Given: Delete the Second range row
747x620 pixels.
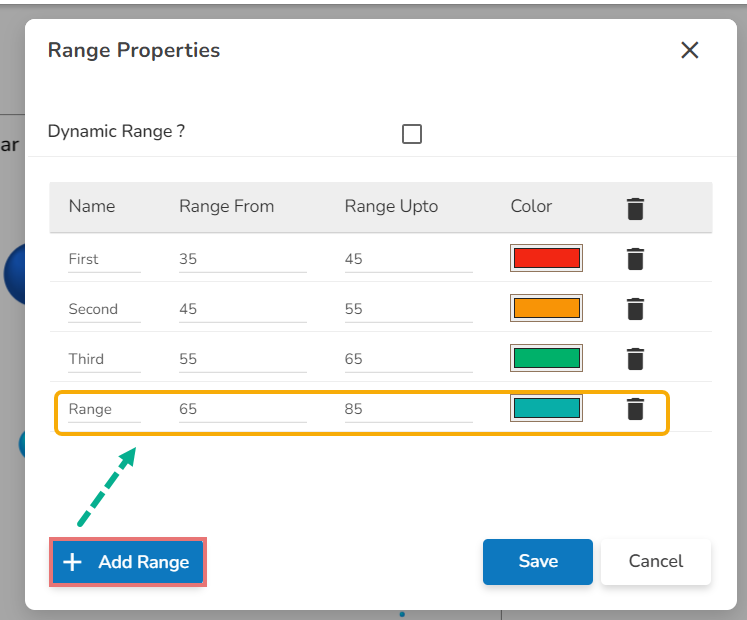Looking at the screenshot, I should point(635,309).
